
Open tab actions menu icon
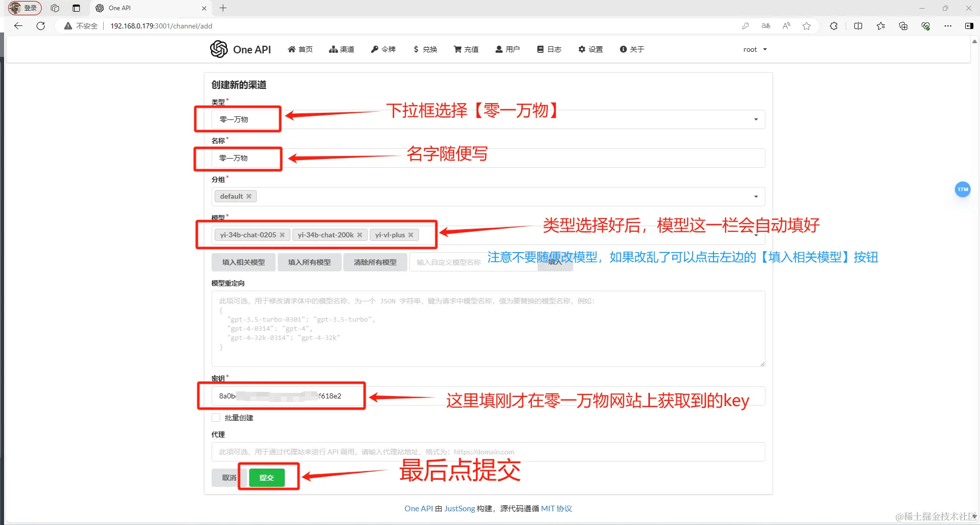point(76,8)
